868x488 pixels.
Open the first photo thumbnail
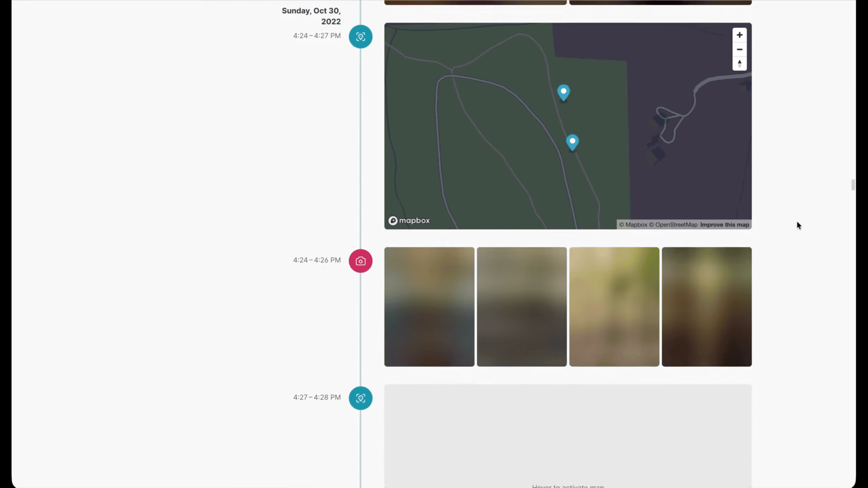[429, 306]
